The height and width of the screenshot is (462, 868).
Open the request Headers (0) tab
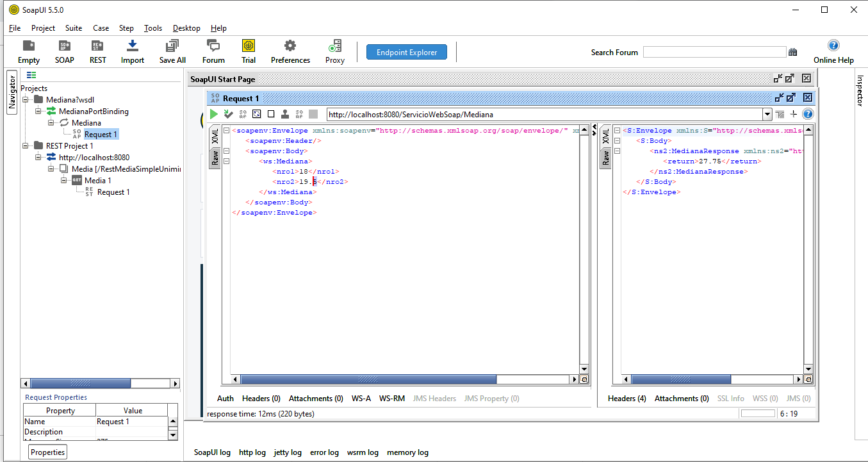pos(261,399)
